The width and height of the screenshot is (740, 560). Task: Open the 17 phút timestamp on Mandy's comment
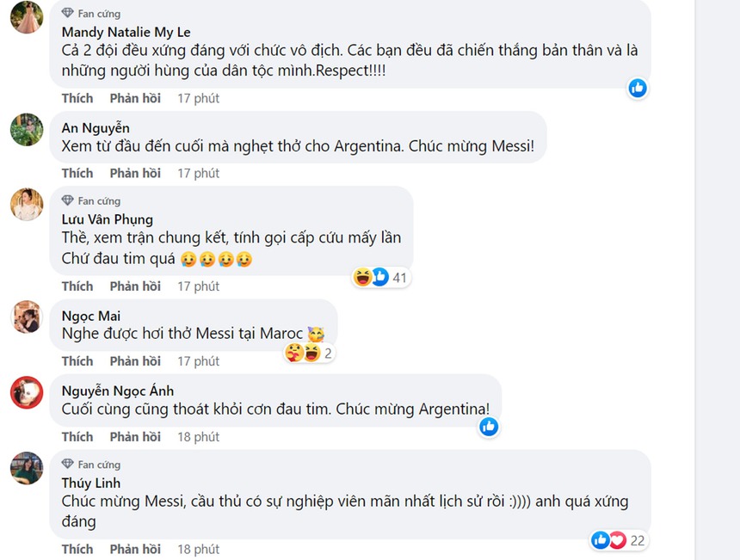click(198, 97)
